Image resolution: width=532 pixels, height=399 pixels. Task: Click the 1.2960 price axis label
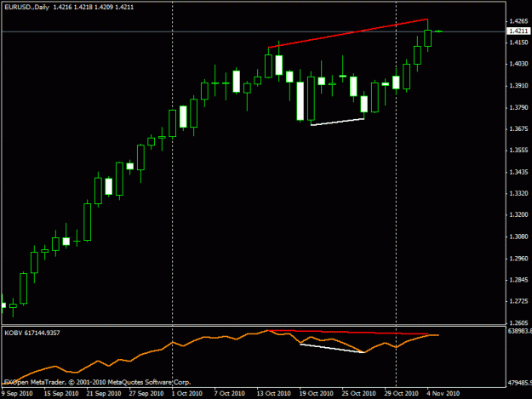[x=518, y=259]
